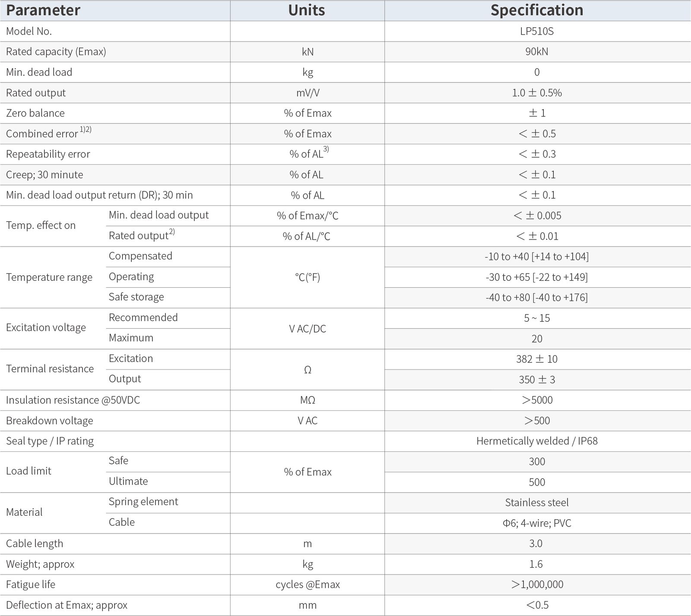Select the Insulation resistance @50VDC label
Screen dimensions: 691x616
[73, 400]
